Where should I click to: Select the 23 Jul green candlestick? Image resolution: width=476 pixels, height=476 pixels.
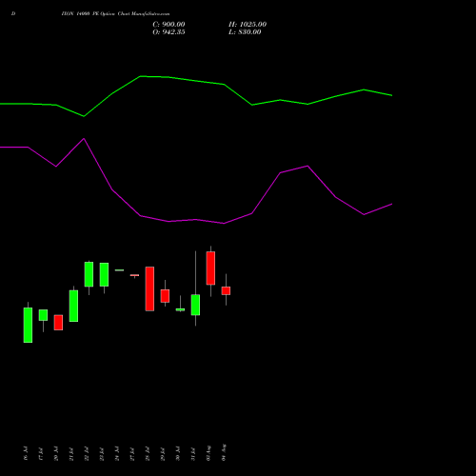tap(104, 274)
